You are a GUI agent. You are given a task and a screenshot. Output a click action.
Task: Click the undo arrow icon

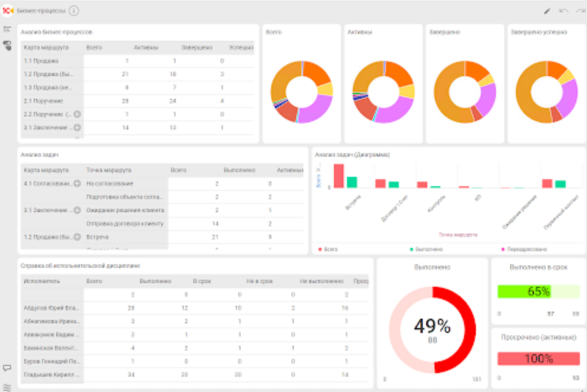(563, 11)
